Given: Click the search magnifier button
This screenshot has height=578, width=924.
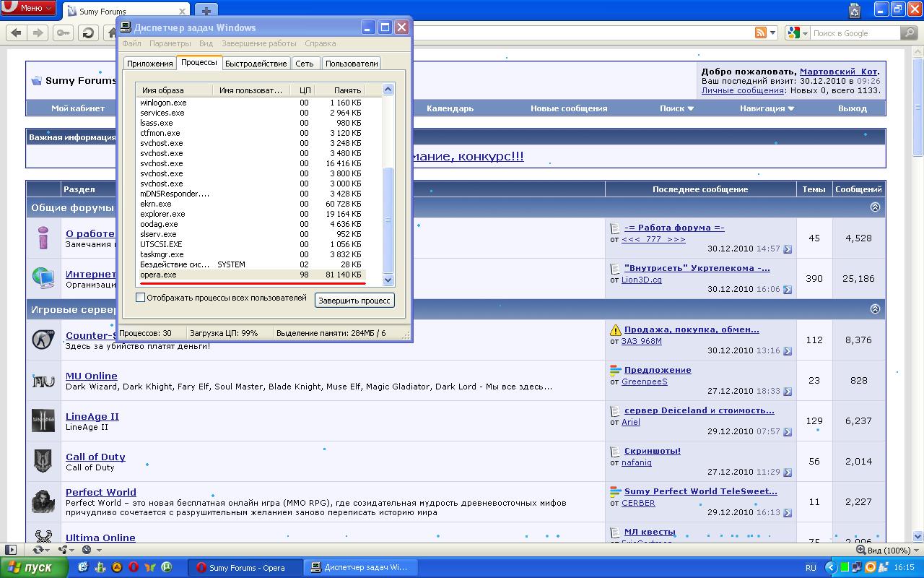Looking at the screenshot, I should tap(909, 33).
